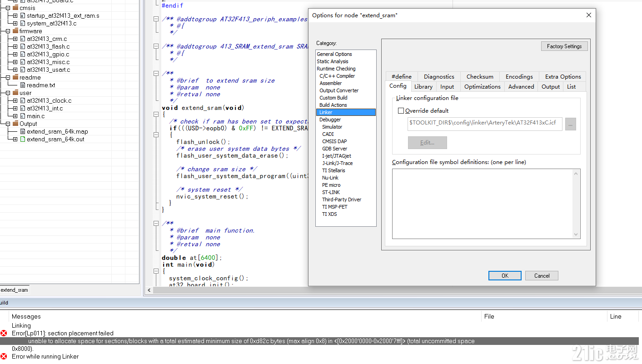Switch to the Diagnostics tab

pyautogui.click(x=439, y=76)
